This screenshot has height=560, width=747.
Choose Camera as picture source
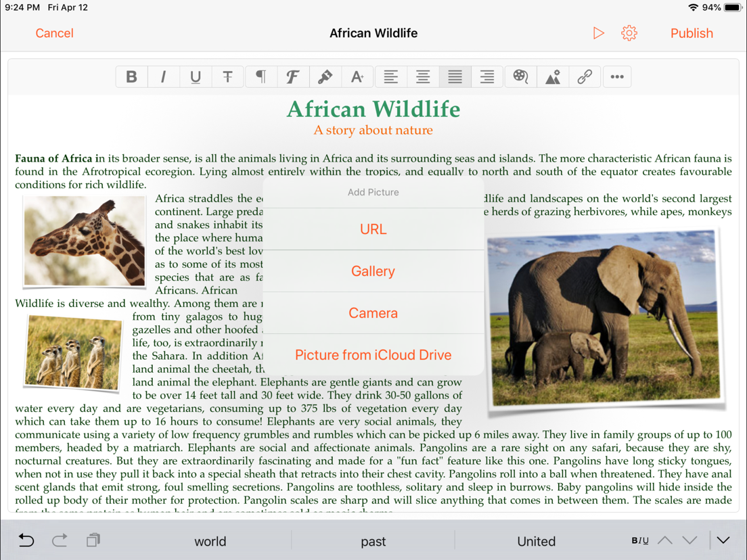click(x=373, y=313)
